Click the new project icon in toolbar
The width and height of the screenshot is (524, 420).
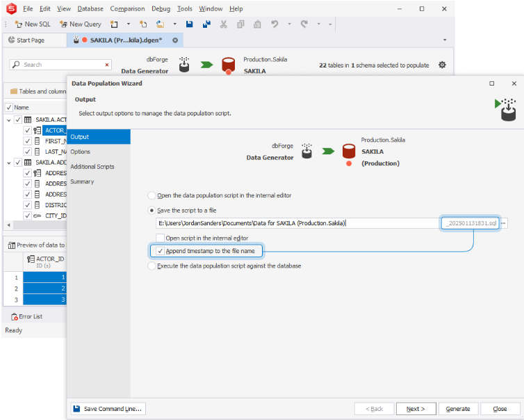click(x=143, y=24)
